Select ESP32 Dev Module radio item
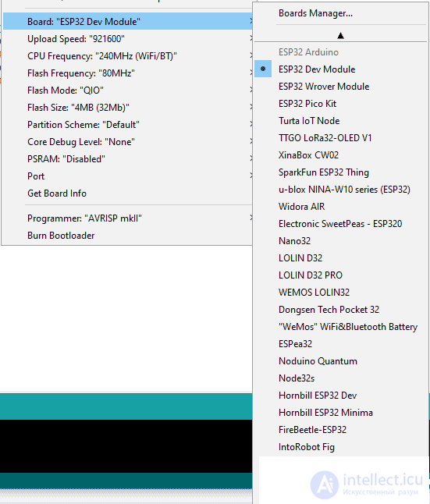The height and width of the screenshot is (504, 430). (341, 69)
